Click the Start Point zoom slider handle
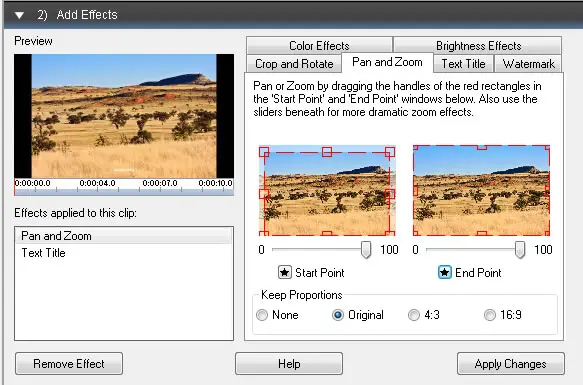The height and width of the screenshot is (385, 583). point(366,250)
